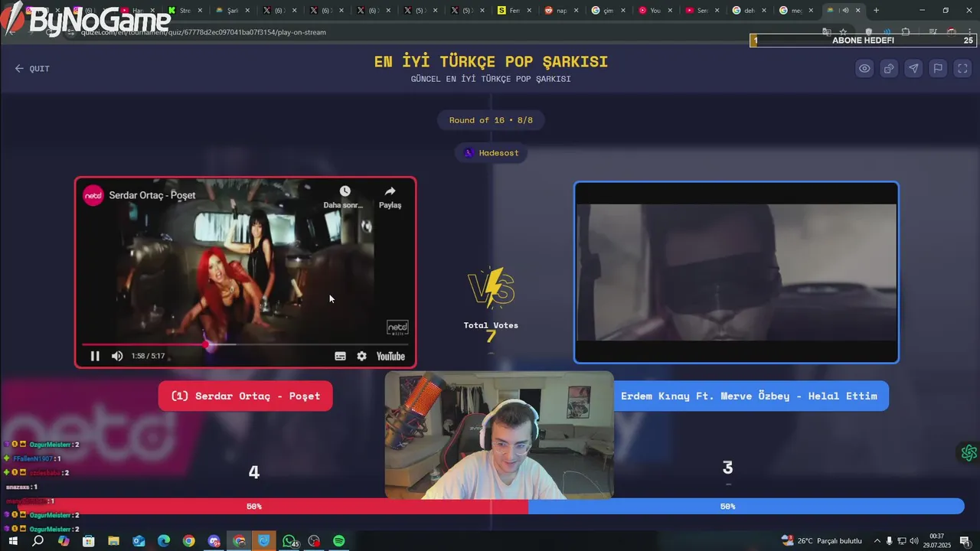Open OBS Studio from taskbar
This screenshot has width=980, height=551.
[314, 541]
